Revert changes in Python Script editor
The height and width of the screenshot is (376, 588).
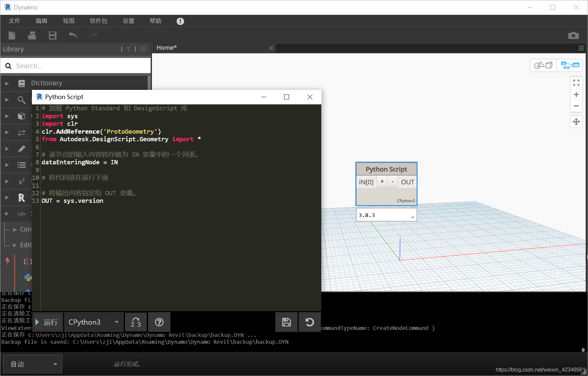309,322
